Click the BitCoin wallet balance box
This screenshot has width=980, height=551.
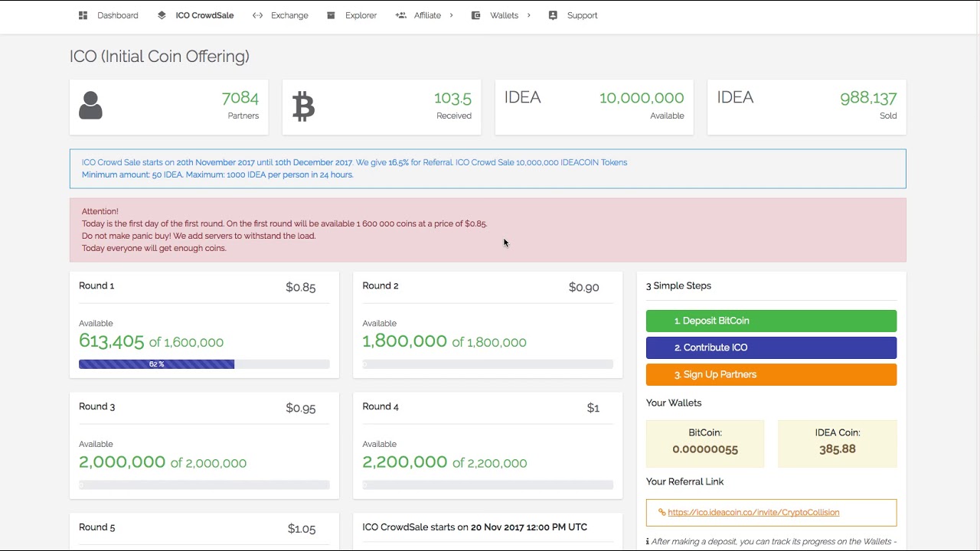pos(705,443)
